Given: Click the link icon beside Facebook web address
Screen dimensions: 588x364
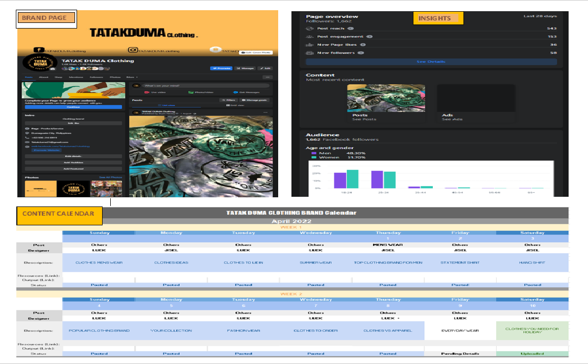Looking at the screenshot, I should click(27, 146).
